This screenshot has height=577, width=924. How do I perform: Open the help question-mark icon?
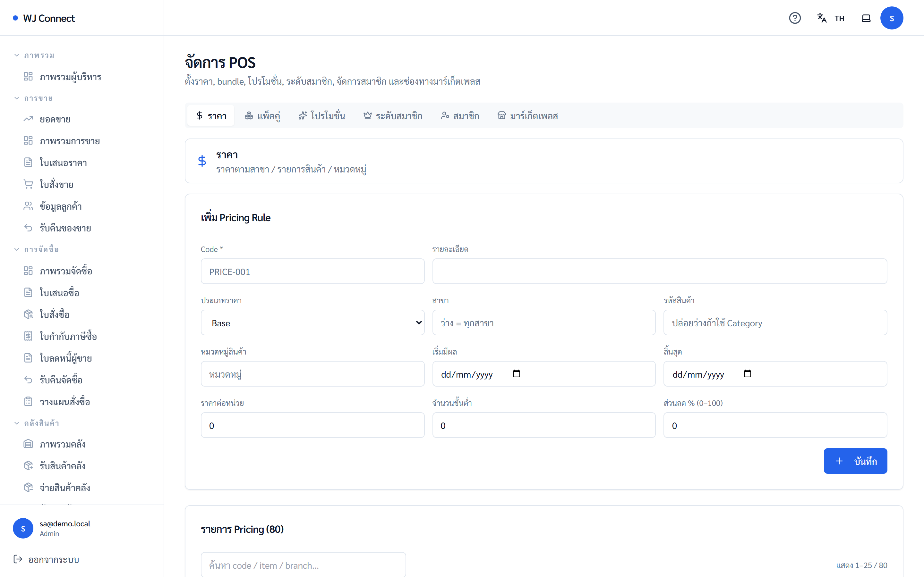pos(795,18)
